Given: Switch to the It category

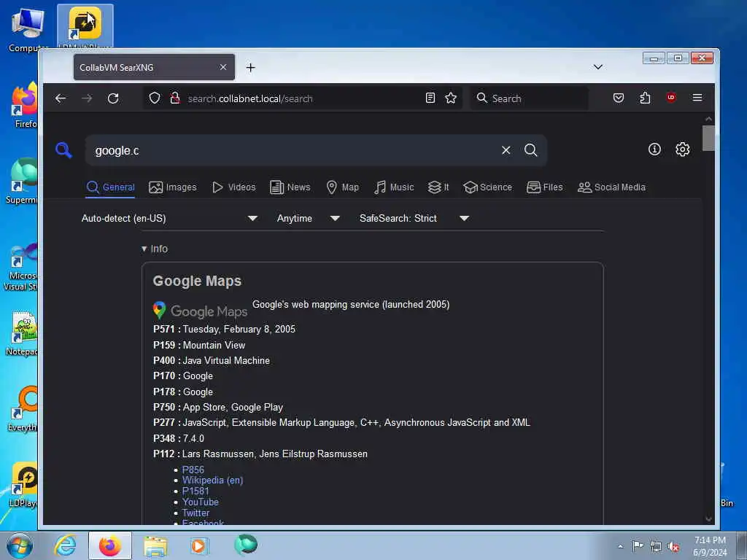Looking at the screenshot, I should click(x=438, y=187).
